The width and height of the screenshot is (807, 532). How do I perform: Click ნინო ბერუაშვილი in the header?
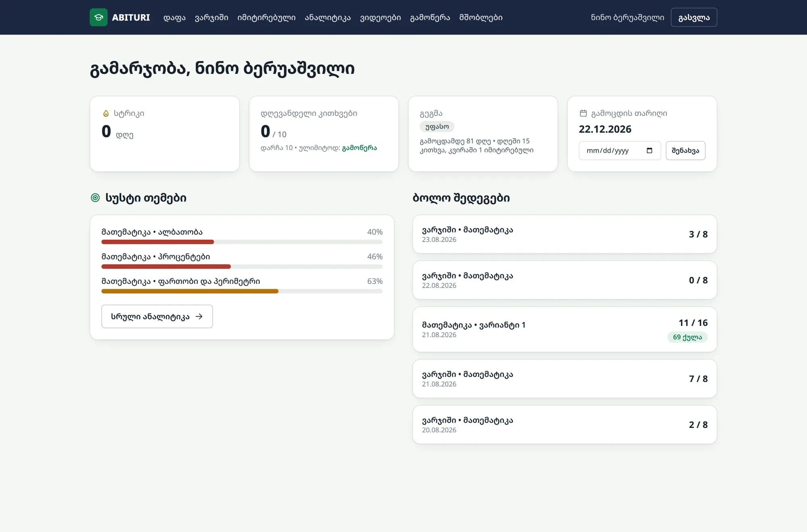point(627,17)
